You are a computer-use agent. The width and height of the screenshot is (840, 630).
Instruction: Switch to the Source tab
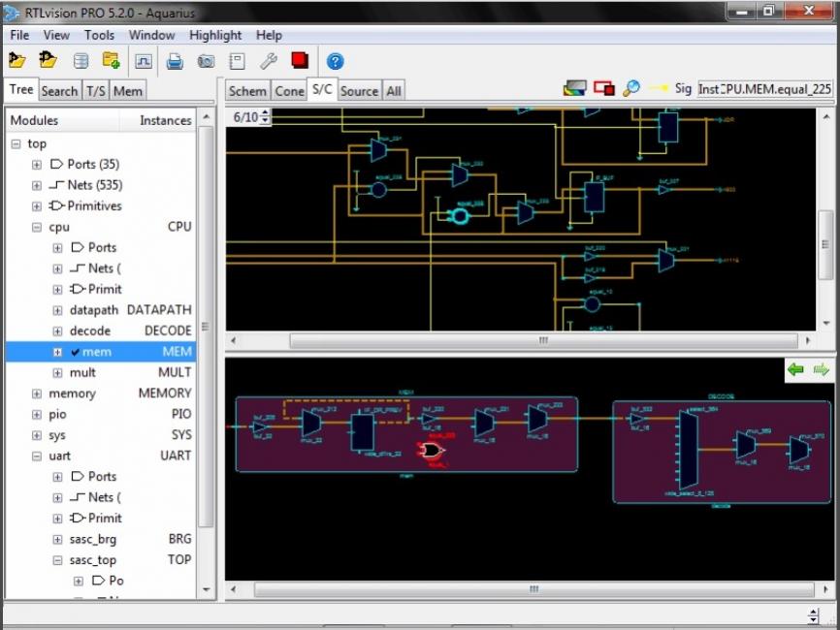point(359,91)
